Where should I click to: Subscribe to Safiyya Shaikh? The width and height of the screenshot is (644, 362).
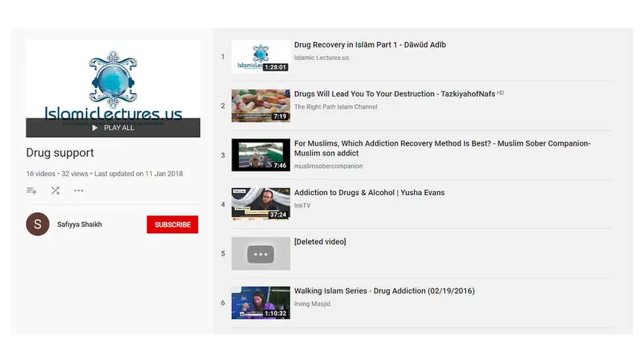[172, 224]
